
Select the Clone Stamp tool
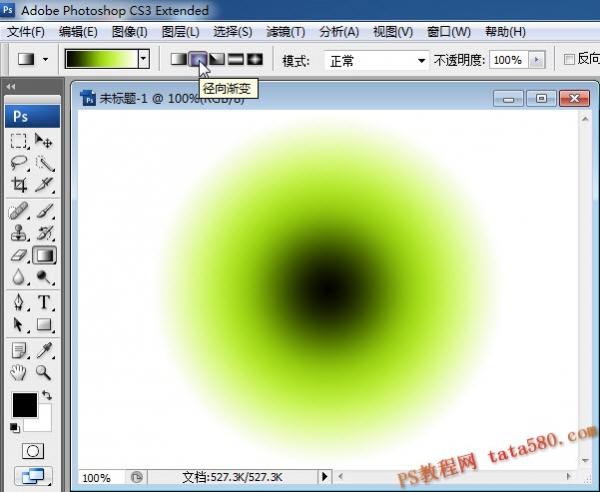point(19,233)
